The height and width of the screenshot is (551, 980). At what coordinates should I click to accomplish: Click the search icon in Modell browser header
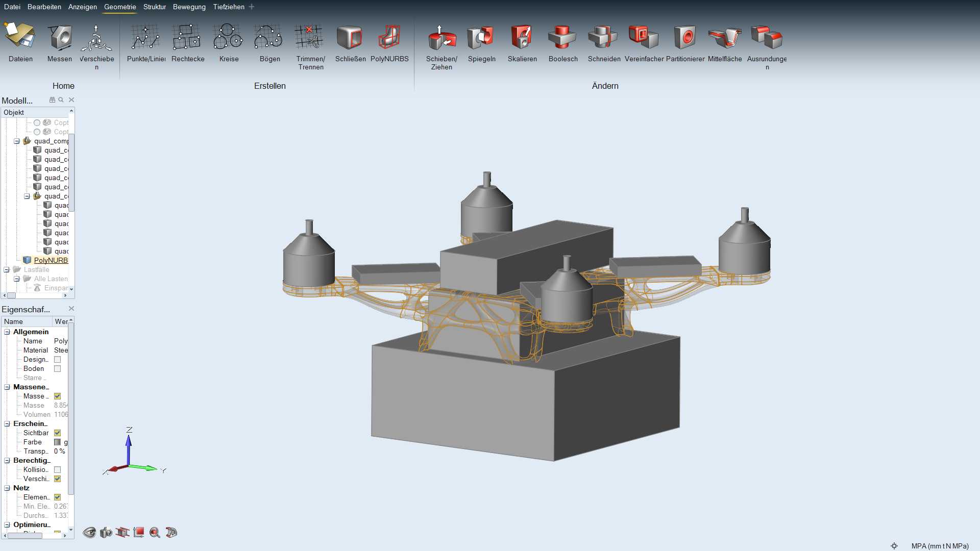(x=61, y=100)
